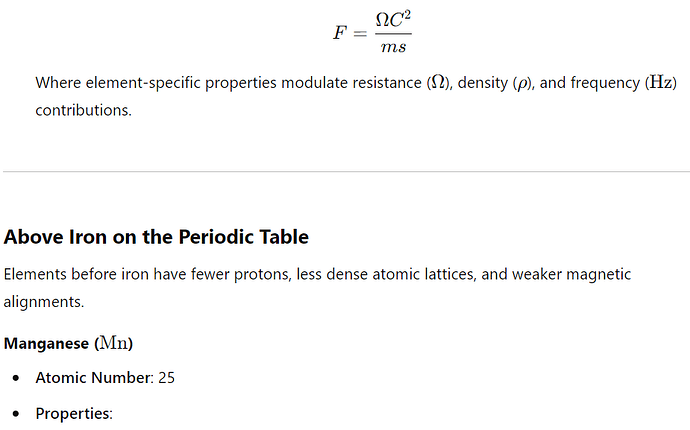
Task: Click the "Above Iron on the Periodic Table" heading
Action: pos(156,237)
